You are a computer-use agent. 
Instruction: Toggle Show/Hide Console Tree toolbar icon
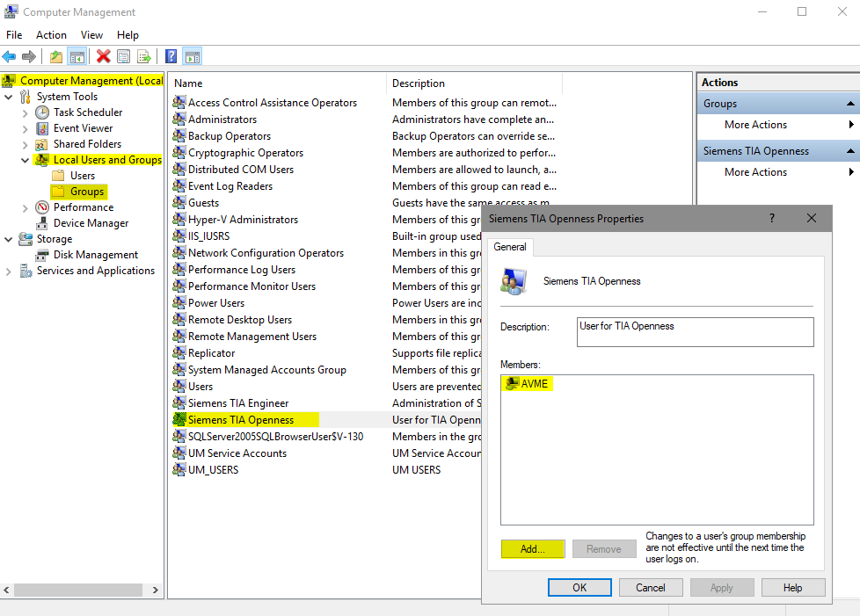tap(77, 57)
